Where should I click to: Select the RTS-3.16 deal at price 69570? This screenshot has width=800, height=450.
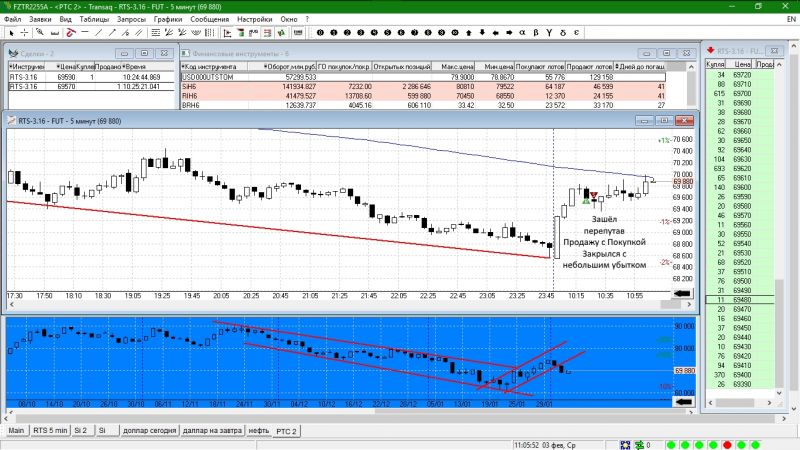[x=92, y=87]
